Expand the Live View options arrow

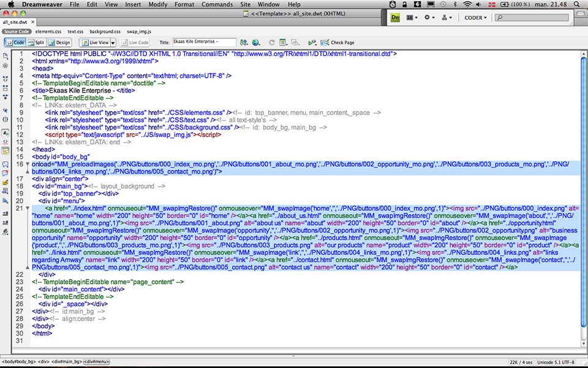[x=113, y=42]
